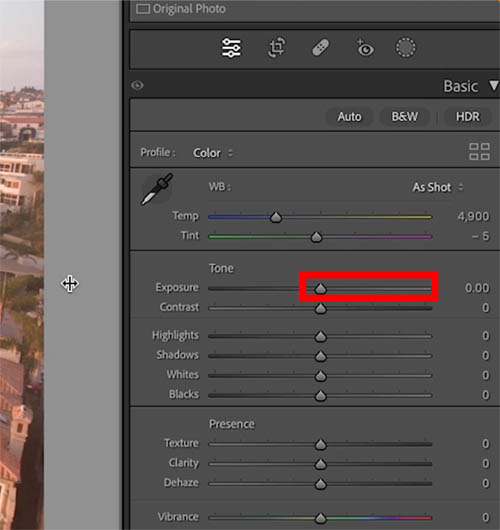Click the Temp value field 4,900
The image size is (500, 530).
[x=473, y=216]
